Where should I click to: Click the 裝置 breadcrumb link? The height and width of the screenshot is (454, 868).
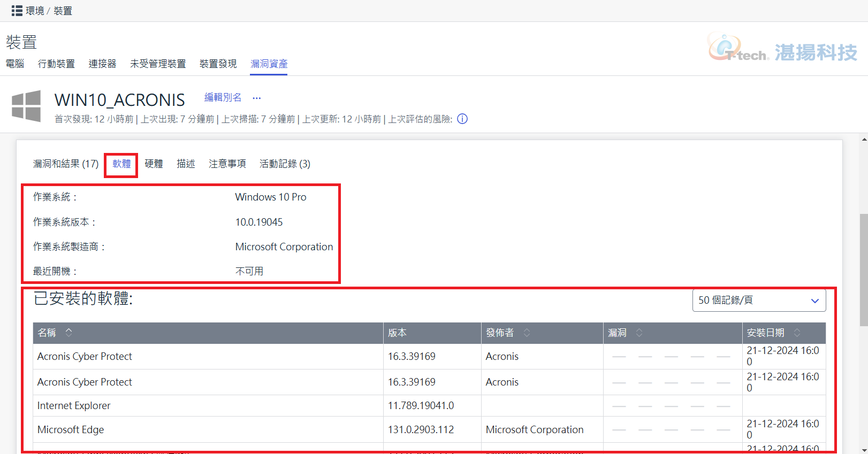pyautogui.click(x=63, y=11)
